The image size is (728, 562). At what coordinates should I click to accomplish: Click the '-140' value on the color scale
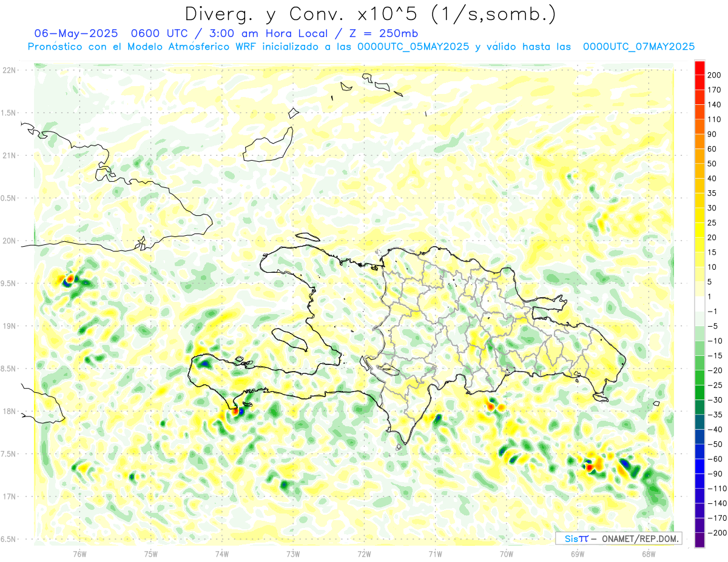tap(717, 503)
